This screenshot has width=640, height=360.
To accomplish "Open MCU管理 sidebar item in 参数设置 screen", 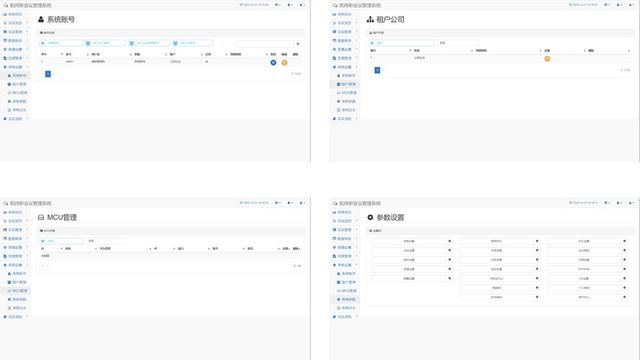I will pyautogui.click(x=347, y=291).
